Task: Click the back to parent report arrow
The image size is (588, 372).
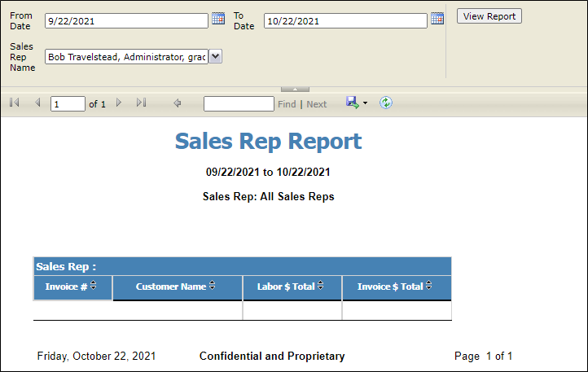Action: point(178,103)
